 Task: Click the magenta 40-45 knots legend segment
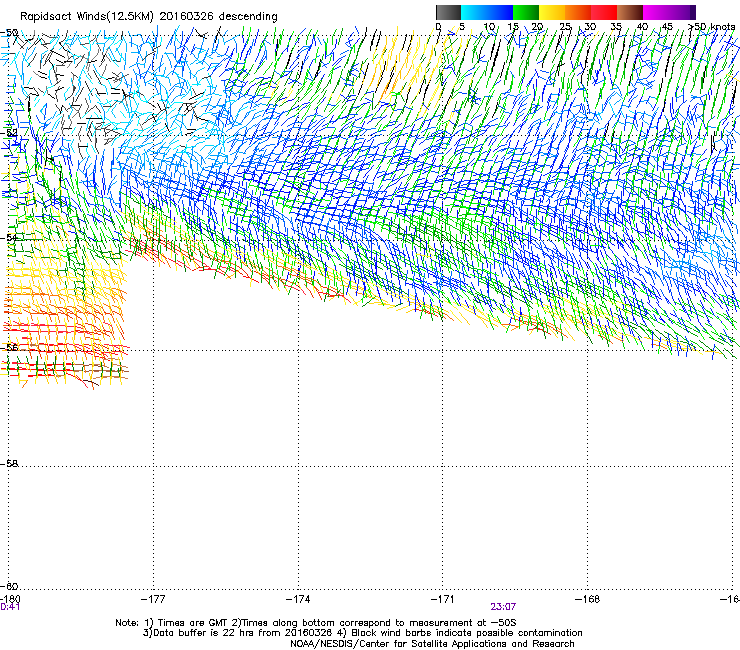pos(656,12)
